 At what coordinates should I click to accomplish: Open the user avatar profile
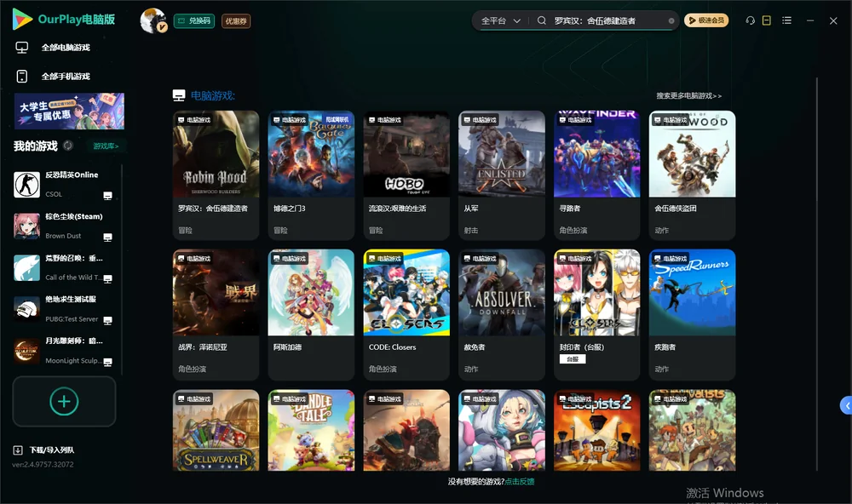pos(153,20)
